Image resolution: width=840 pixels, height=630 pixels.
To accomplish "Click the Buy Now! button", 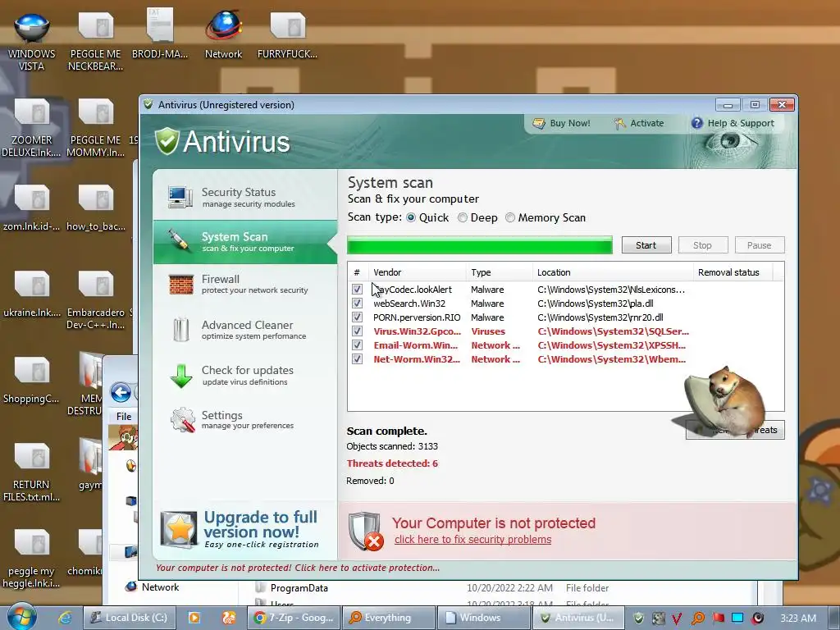I will [x=561, y=123].
